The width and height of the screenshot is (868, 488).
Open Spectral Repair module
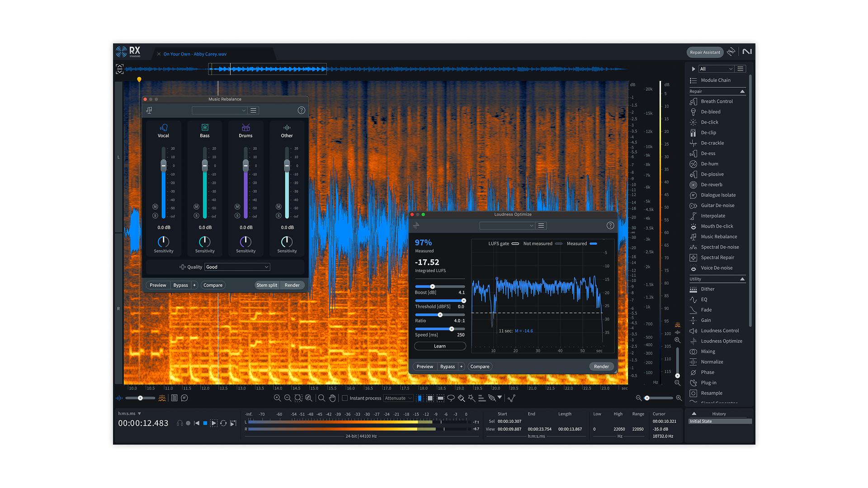click(x=717, y=258)
